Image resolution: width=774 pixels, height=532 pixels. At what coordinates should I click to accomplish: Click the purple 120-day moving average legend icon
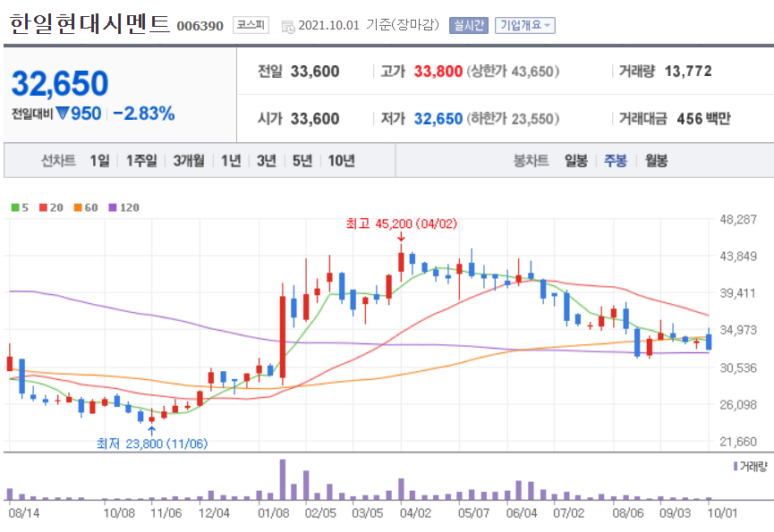pos(112,207)
